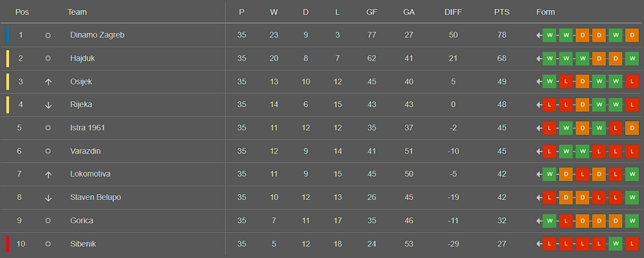Click the form direction arrow in Hajduk's row
The image size is (644, 258).
tap(539, 59)
